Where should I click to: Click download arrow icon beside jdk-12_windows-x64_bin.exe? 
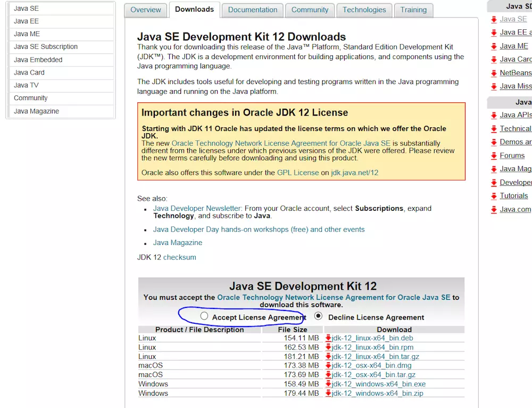click(x=328, y=383)
